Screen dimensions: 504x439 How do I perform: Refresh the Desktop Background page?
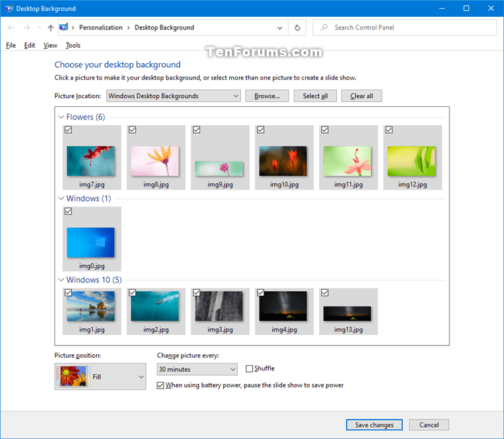point(297,28)
